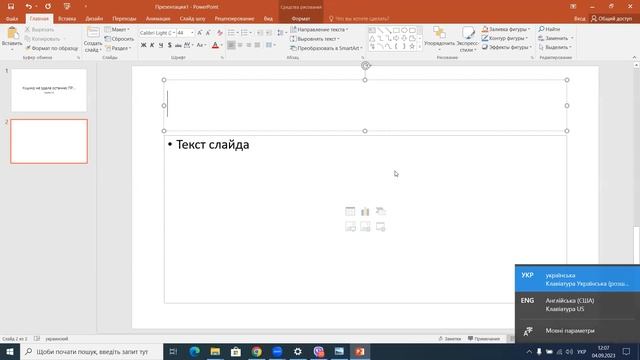Select the rectangle shape in gallery
Screen dimensions: 640x360
point(396,31)
